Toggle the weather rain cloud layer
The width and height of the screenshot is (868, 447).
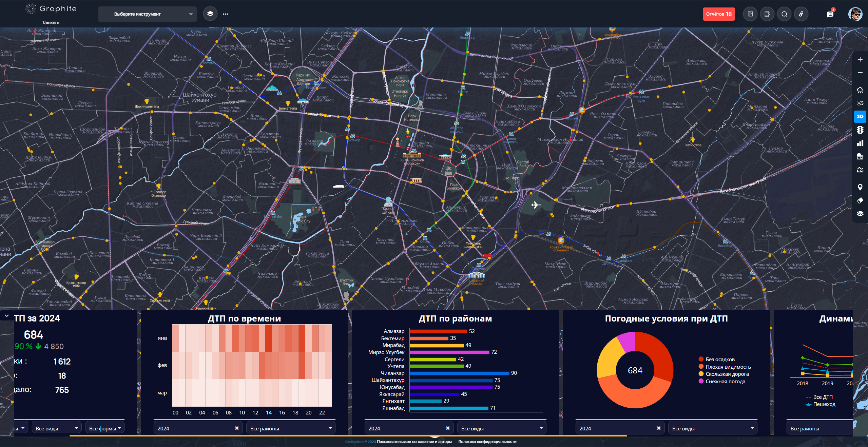pos(860,90)
